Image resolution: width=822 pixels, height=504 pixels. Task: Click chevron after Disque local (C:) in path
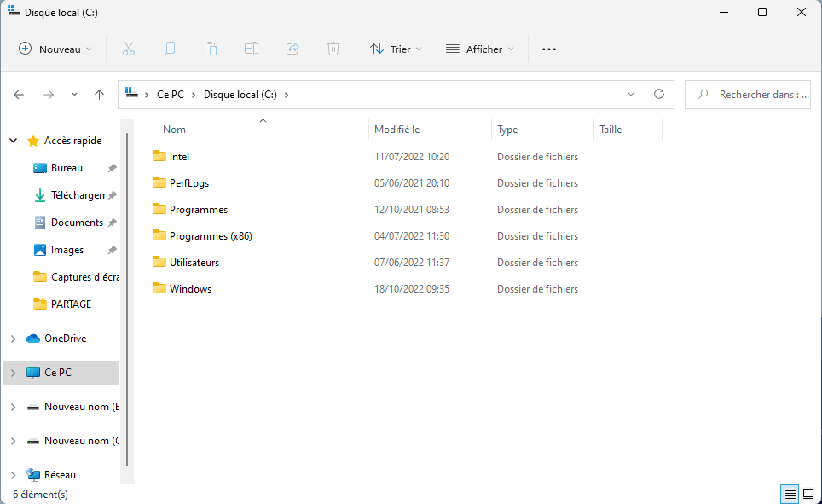[x=287, y=95]
